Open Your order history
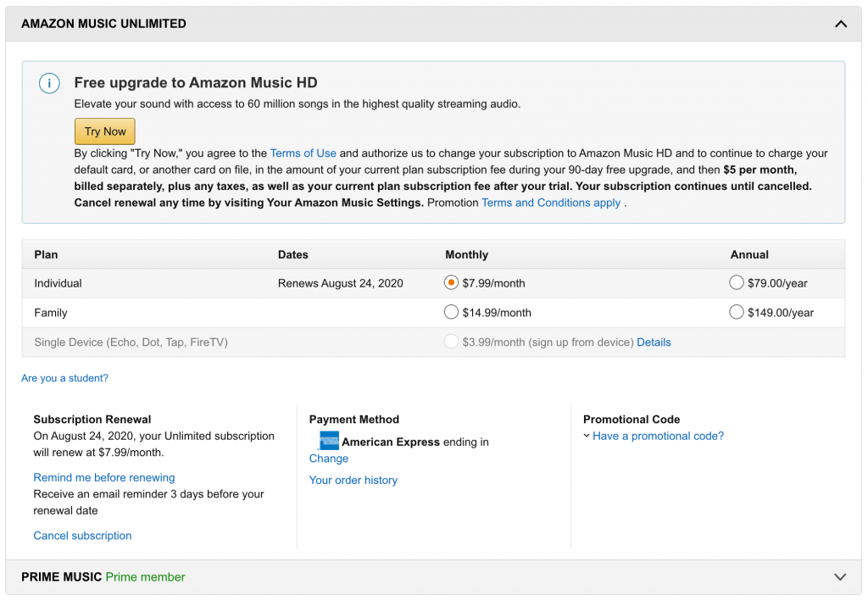The height and width of the screenshot is (601, 868). [x=353, y=481]
